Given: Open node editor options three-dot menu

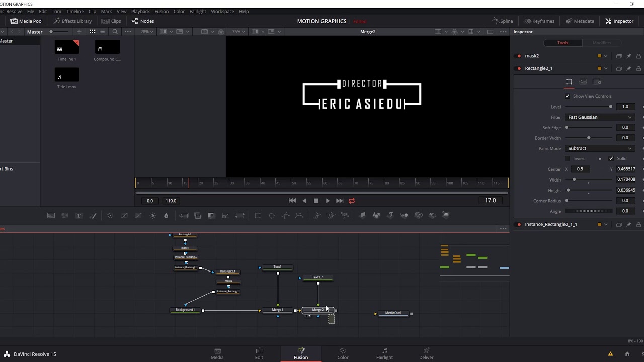Looking at the screenshot, I should coord(503,229).
